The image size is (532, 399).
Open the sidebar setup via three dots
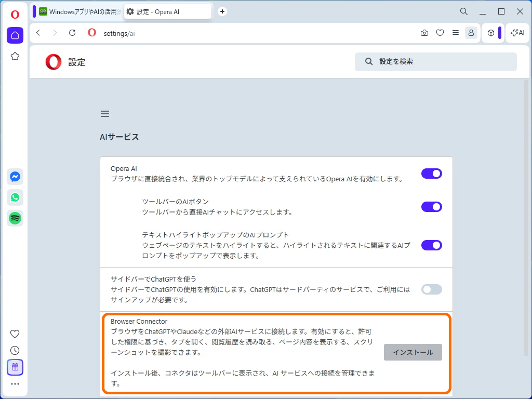(15, 383)
